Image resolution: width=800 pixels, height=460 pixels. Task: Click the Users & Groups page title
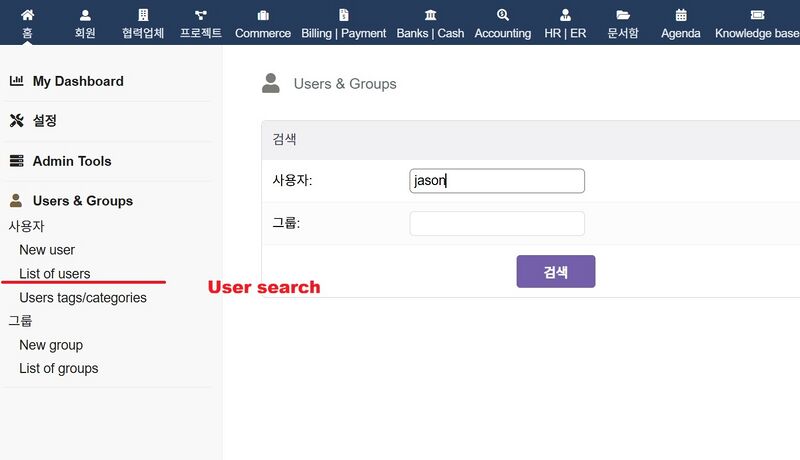345,84
